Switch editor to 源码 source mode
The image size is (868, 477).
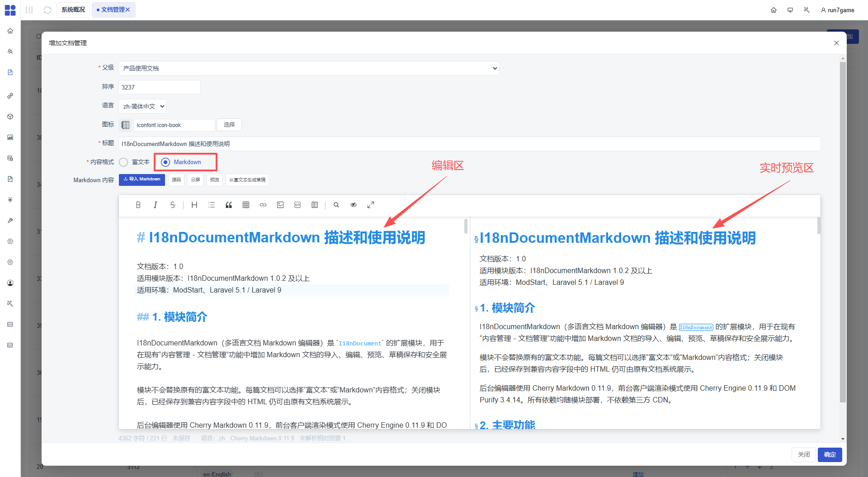[x=176, y=180]
